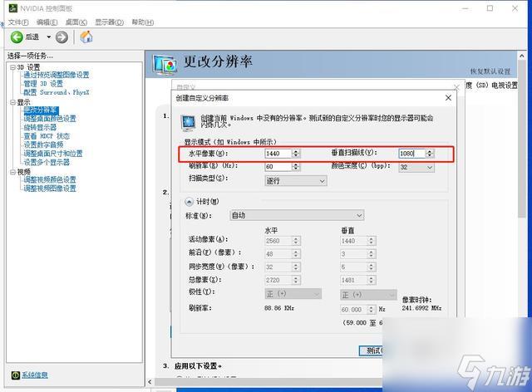Select 调整视频颜色设置 in tree

pos(50,179)
